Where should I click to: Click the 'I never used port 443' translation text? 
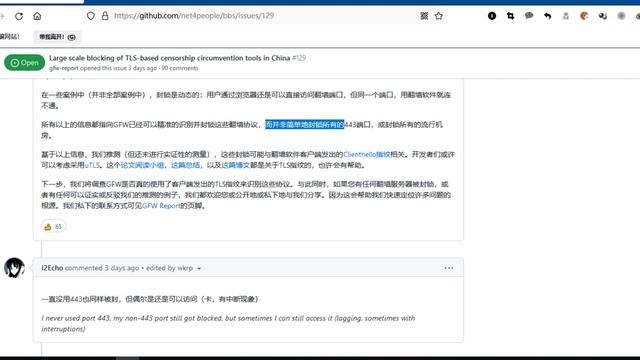228,323
